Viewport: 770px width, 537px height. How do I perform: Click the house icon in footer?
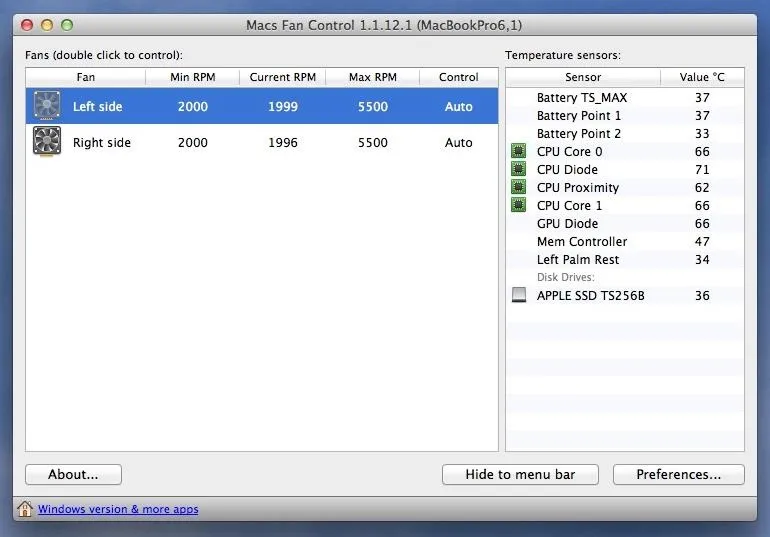pyautogui.click(x=25, y=509)
